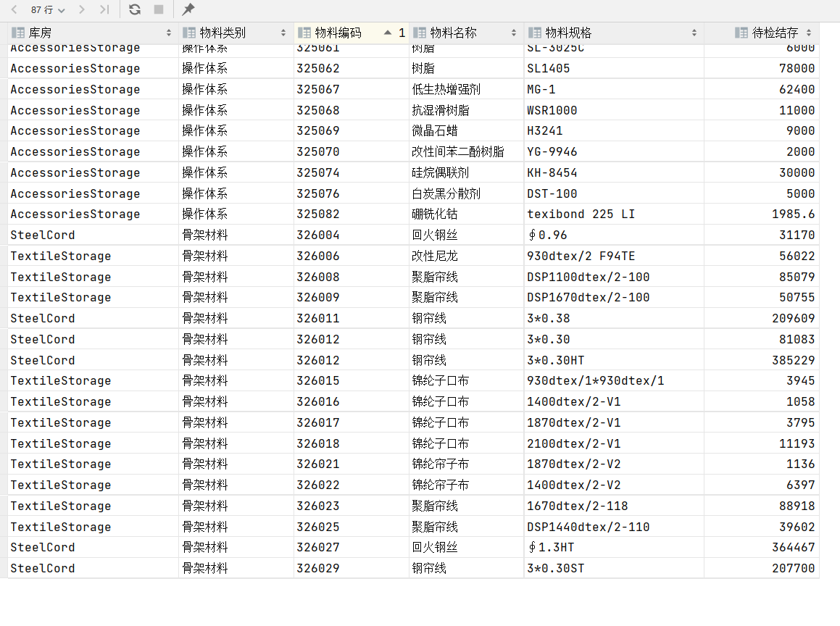
Task: Click the H3241 specification cell
Action: [614, 130]
